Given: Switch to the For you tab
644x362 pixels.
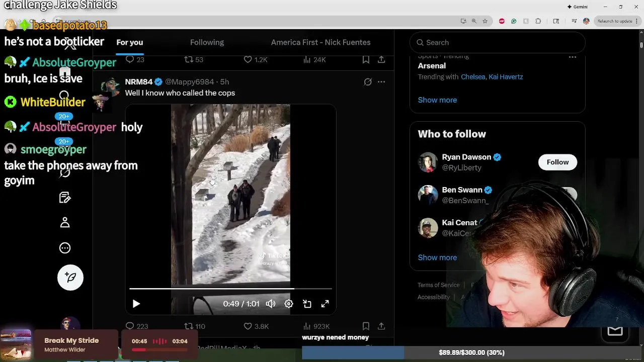Looking at the screenshot, I should pos(130,42).
